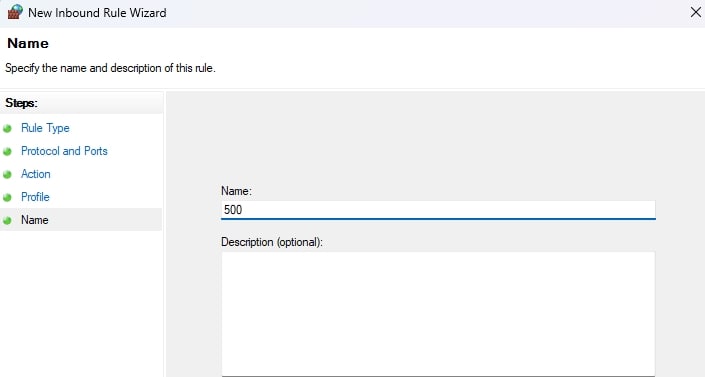Viewport: 705px width, 377px height.
Task: Click the green bullet beside Rule Type
Action: (x=7, y=129)
